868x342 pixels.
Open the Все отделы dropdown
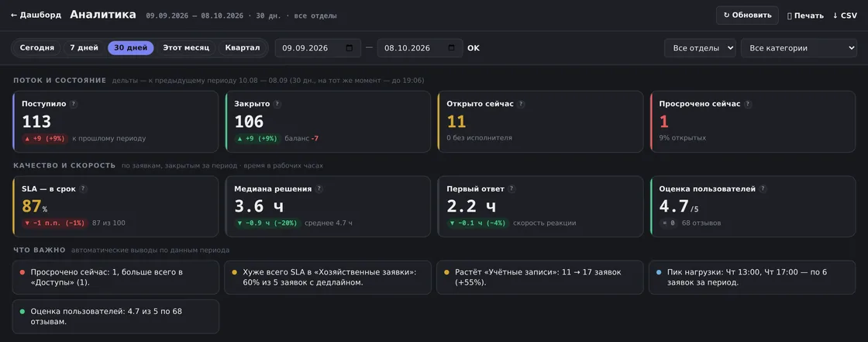click(x=701, y=48)
